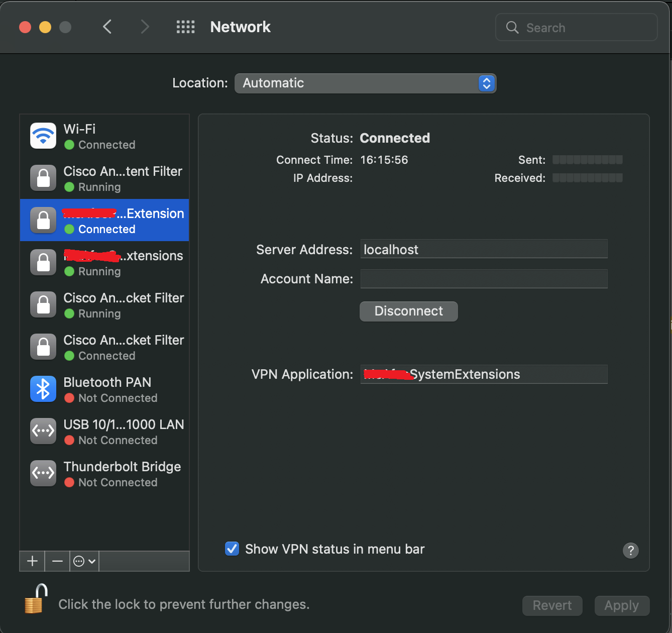Open the show-all preferences grid icon
This screenshot has width=672, height=633.
pos(185,27)
